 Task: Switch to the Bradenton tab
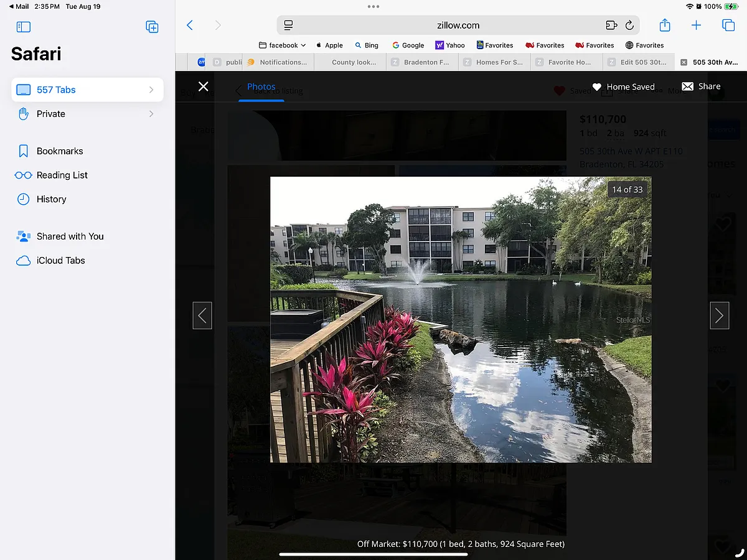[423, 62]
